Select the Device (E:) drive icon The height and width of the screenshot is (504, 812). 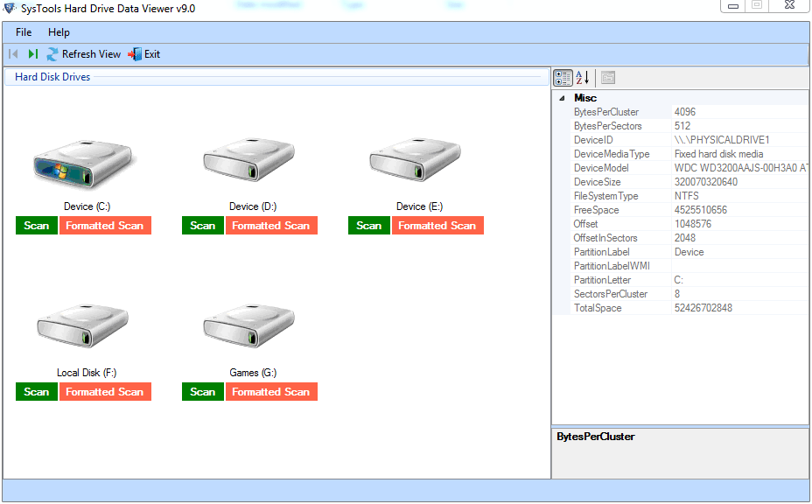coord(416,158)
